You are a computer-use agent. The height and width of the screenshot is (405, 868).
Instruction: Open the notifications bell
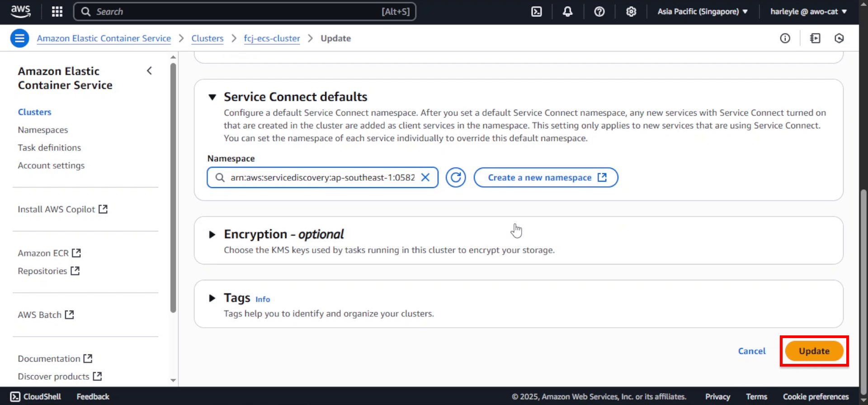point(567,12)
